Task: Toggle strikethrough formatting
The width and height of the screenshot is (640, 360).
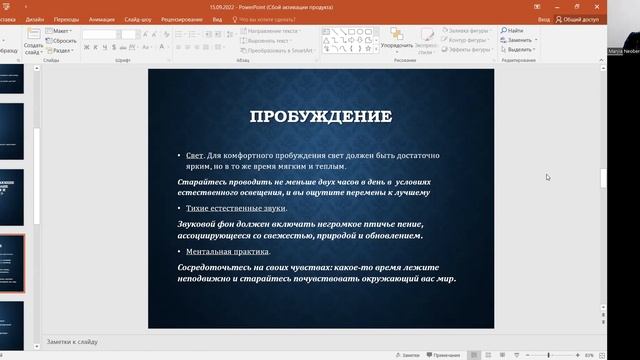Action: 123,48
